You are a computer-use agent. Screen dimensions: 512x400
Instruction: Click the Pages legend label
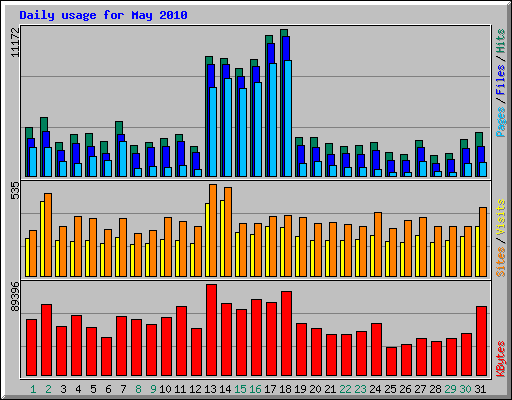pyautogui.click(x=501, y=122)
